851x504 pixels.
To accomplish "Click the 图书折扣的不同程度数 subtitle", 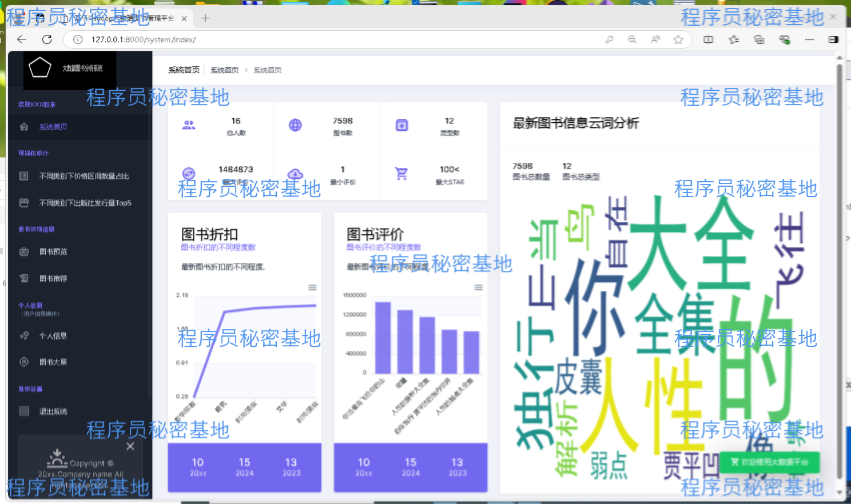I will pos(218,247).
